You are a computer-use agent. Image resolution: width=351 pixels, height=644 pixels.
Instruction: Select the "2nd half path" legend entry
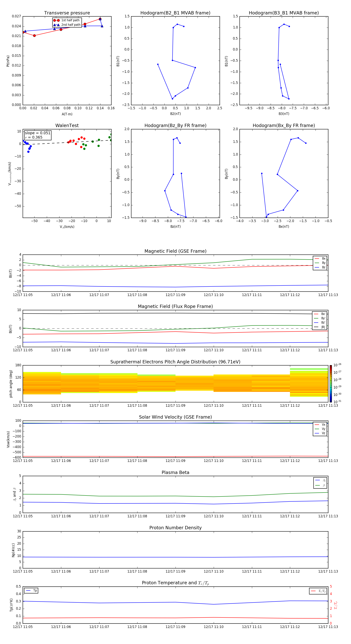point(67,25)
